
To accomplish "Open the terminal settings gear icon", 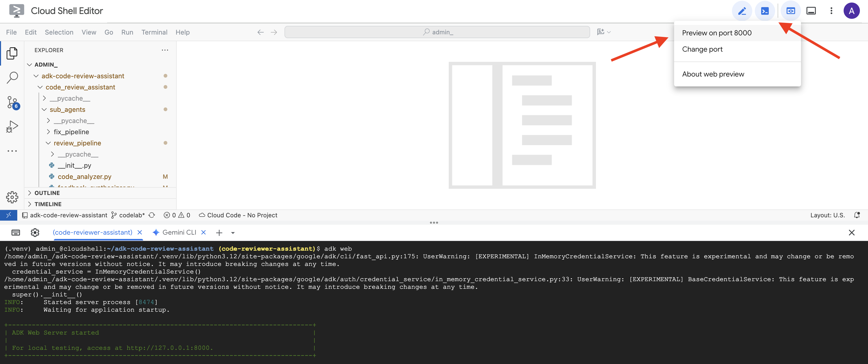I will 35,232.
